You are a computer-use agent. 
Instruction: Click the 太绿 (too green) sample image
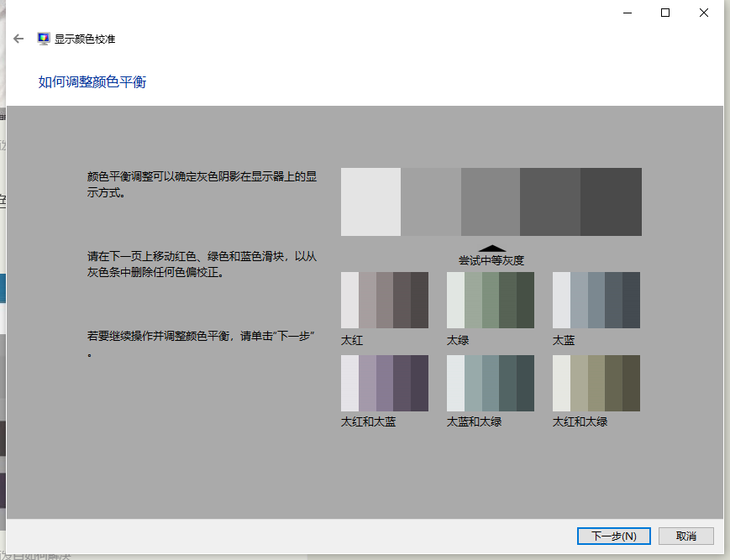tap(491, 299)
